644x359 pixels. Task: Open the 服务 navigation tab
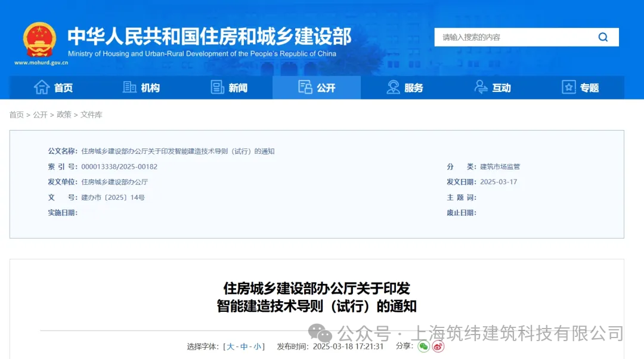(404, 88)
